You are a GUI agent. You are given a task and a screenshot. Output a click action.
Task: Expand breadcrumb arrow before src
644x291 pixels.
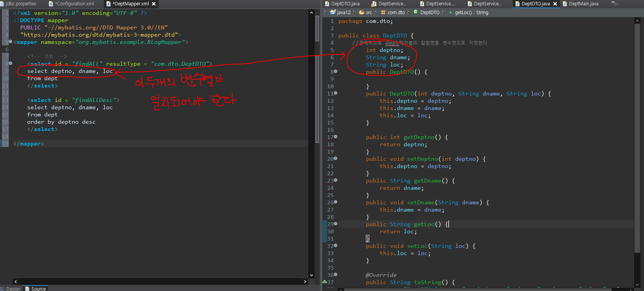pos(355,13)
